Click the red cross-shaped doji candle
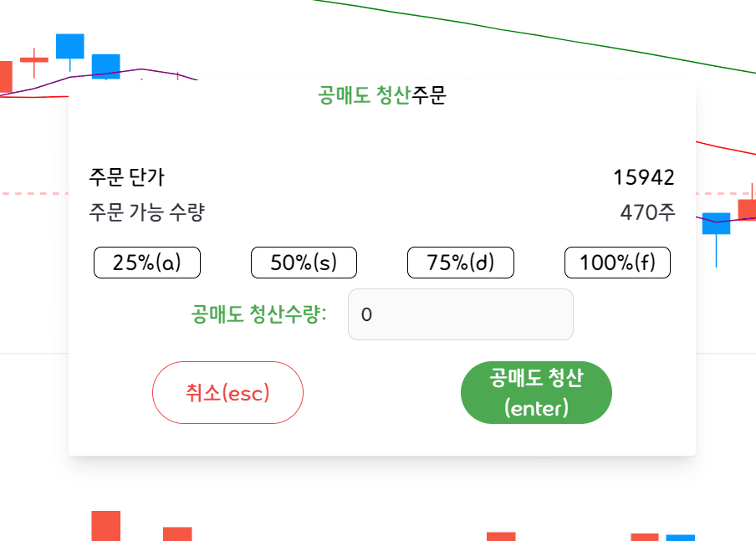This screenshot has width=756, height=541. (34, 61)
